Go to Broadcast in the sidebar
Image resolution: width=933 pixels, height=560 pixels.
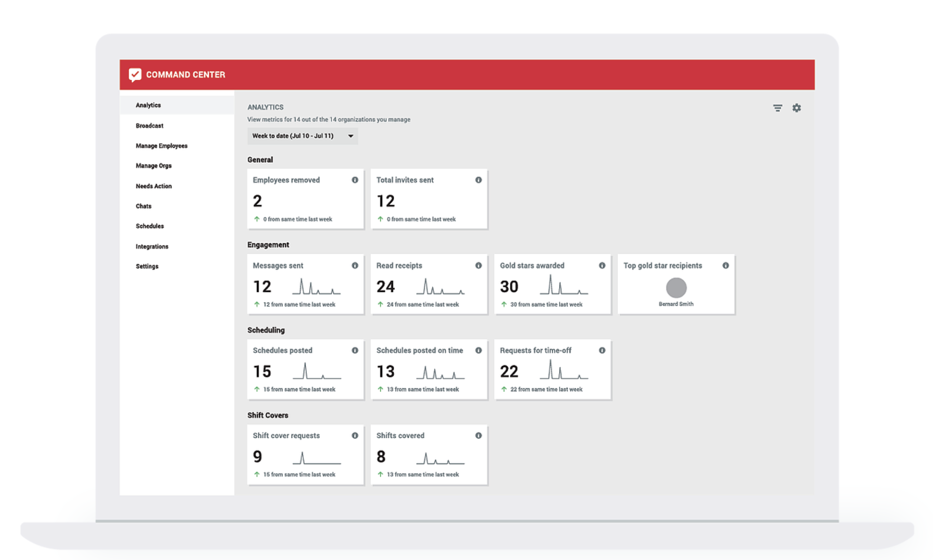pyautogui.click(x=150, y=126)
